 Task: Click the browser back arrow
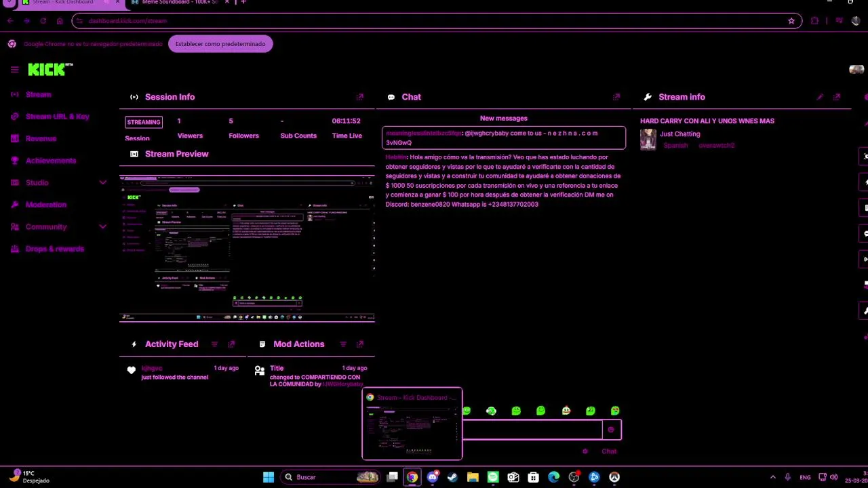tap(10, 21)
